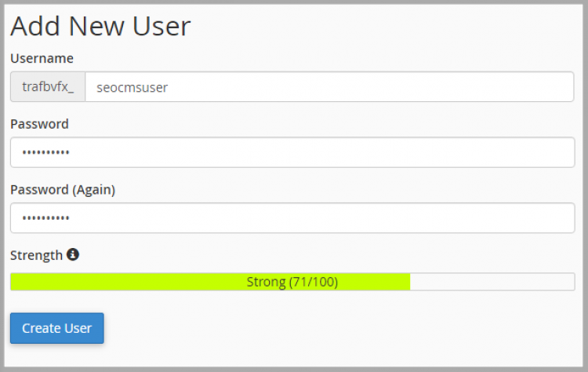Screen dimensions: 588x372
Task: Click the seocmsuser text in username box
Action: pos(132,87)
